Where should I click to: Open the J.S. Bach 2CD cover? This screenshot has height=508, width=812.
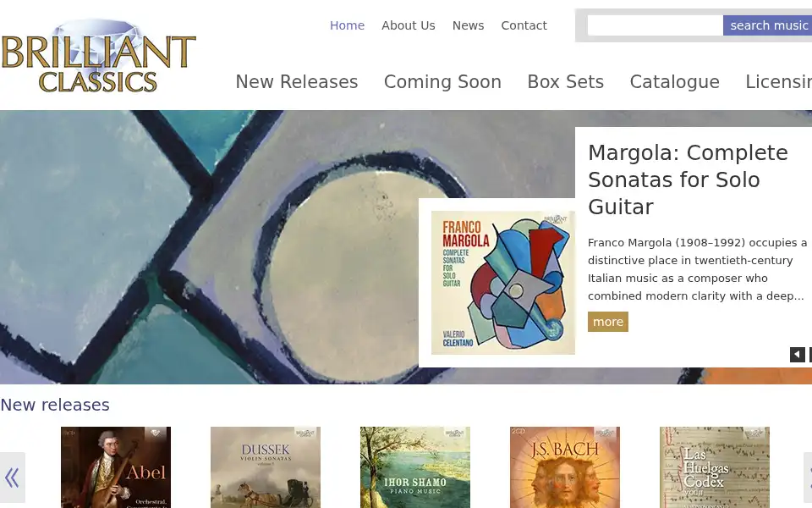point(564,467)
